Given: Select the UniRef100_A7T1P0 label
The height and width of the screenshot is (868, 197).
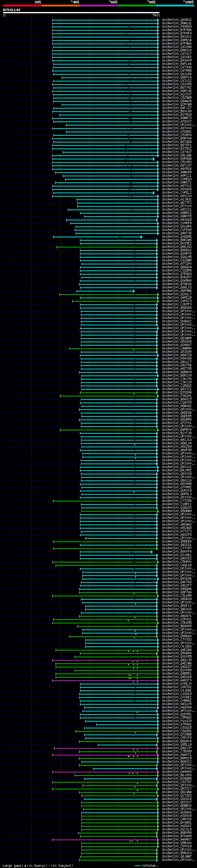Looking at the screenshot, I should coord(177,264).
